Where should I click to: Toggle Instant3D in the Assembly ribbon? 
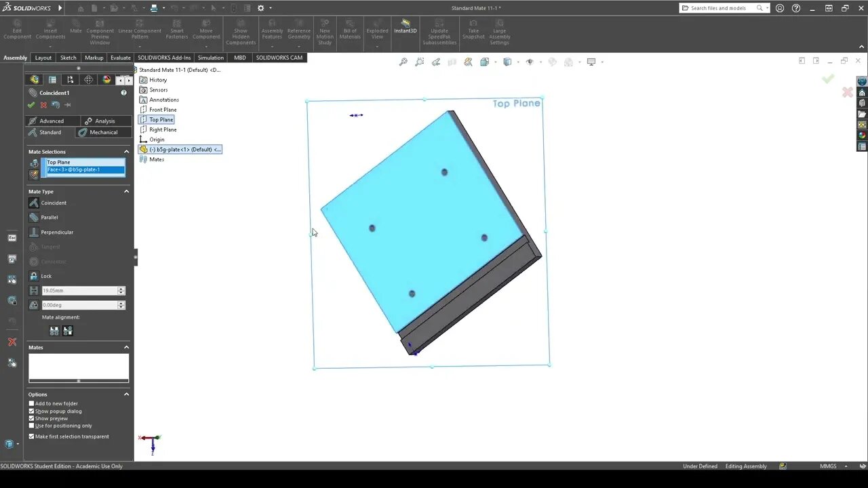[406, 26]
